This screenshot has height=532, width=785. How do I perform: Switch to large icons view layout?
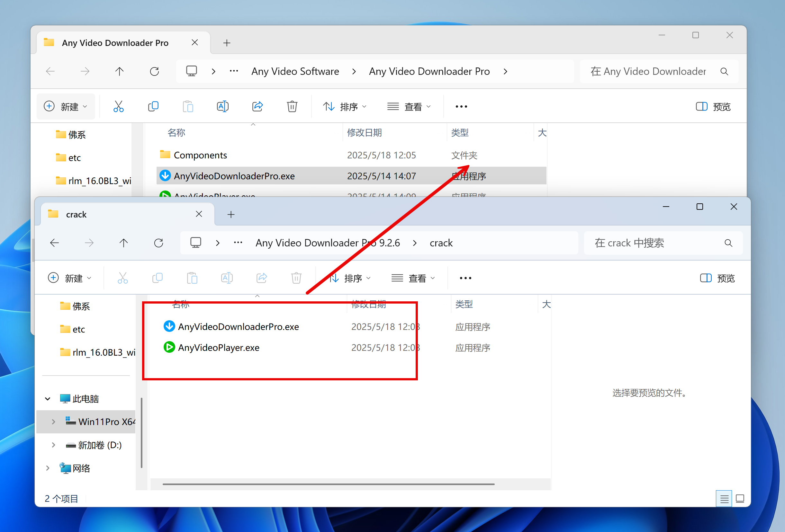coord(740,499)
